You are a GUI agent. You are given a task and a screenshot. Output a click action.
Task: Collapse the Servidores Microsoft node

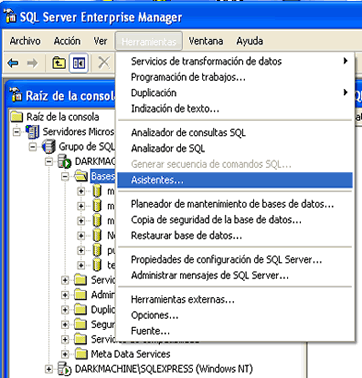coord(17,132)
